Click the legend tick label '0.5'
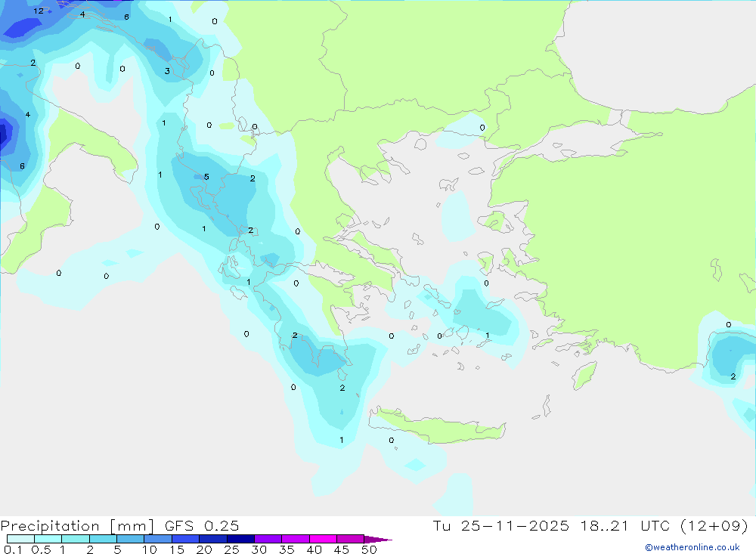 pyautogui.click(x=41, y=549)
